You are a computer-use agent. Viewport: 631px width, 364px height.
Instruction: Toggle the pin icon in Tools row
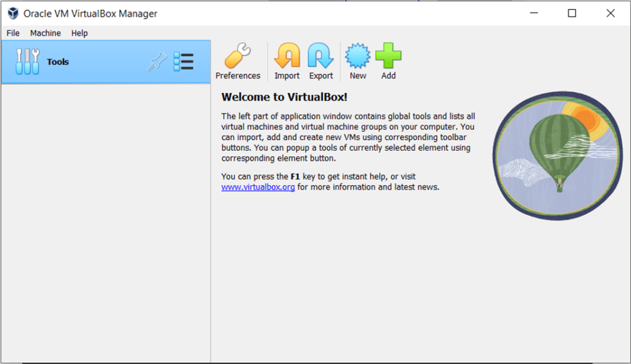pos(157,62)
